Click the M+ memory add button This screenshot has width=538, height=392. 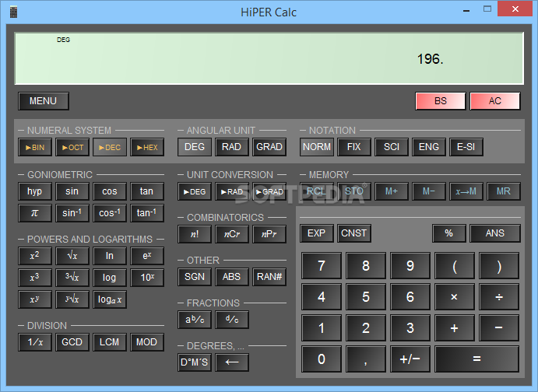point(392,191)
